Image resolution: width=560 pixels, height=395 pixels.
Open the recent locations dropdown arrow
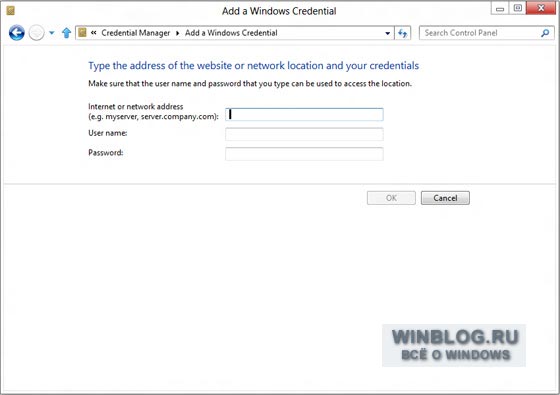(52, 33)
